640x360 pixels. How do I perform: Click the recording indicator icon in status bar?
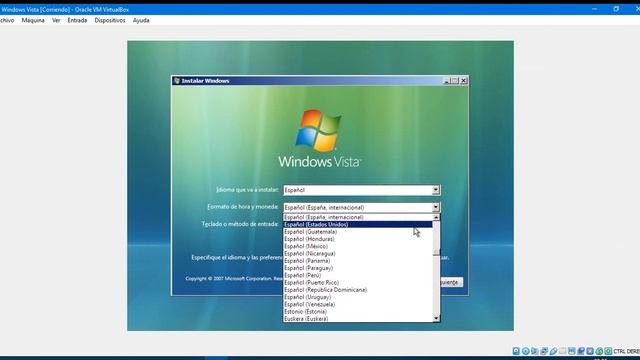tap(581, 351)
